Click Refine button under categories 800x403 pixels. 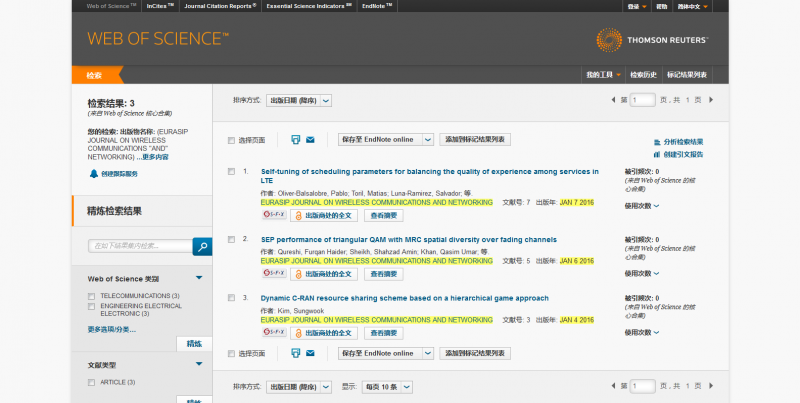(x=194, y=344)
